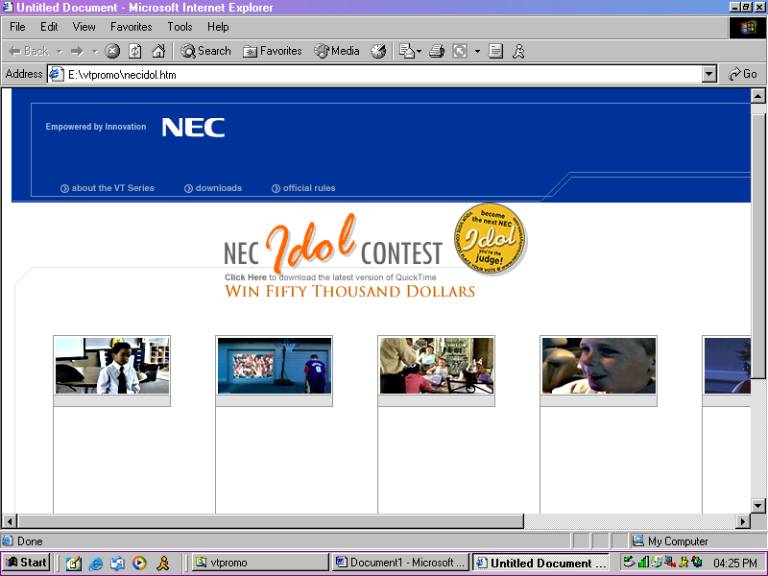The image size is (768, 576).
Task: Click the vertical scrollbar down arrow
Action: 758,505
